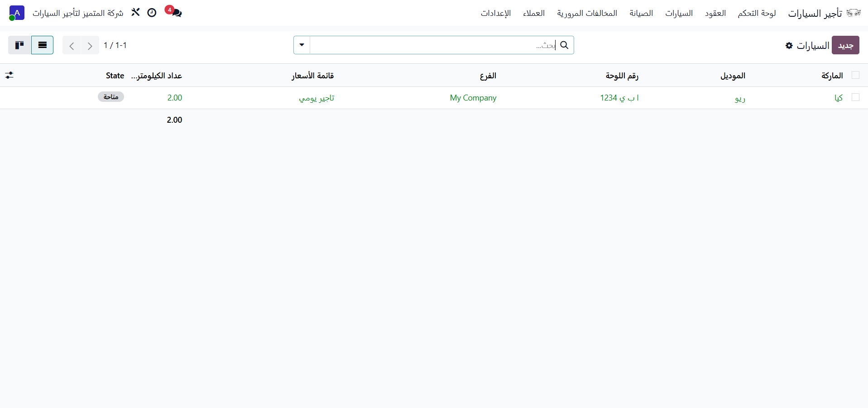This screenshot has width=868, height=408.
Task: Click the جديد button
Action: 845,45
